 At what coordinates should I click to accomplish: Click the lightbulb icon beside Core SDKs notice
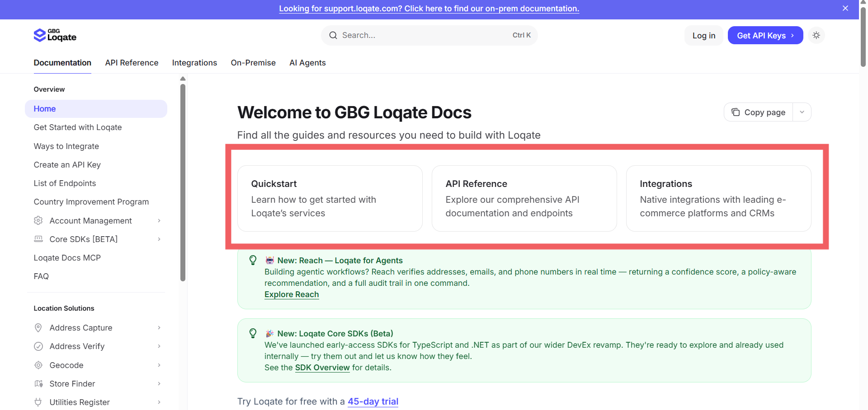tap(253, 333)
